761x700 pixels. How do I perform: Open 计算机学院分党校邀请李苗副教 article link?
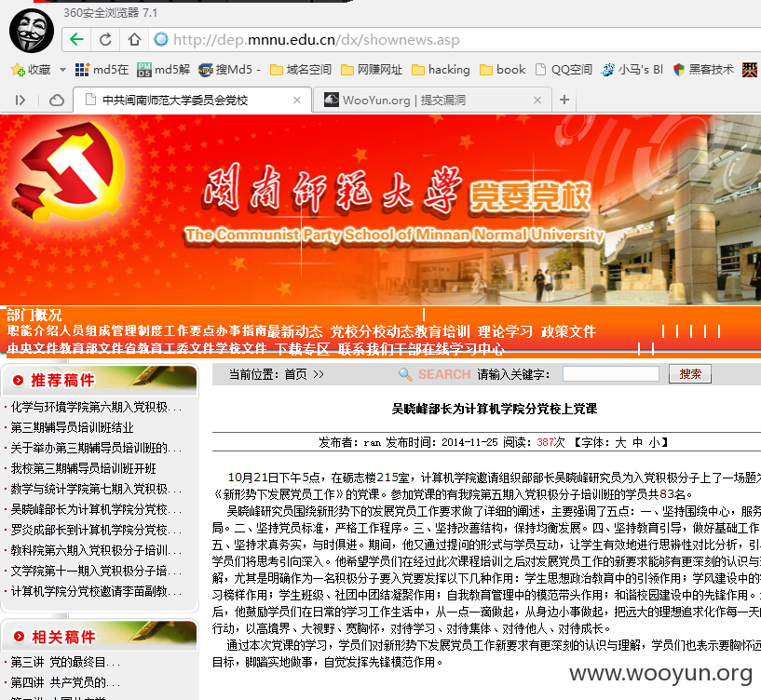(96, 591)
